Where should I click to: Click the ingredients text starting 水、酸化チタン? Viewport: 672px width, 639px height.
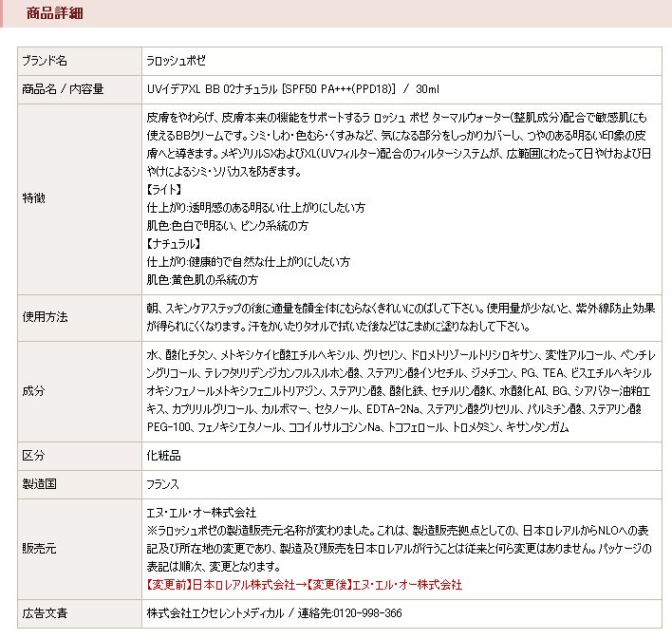tap(401, 391)
